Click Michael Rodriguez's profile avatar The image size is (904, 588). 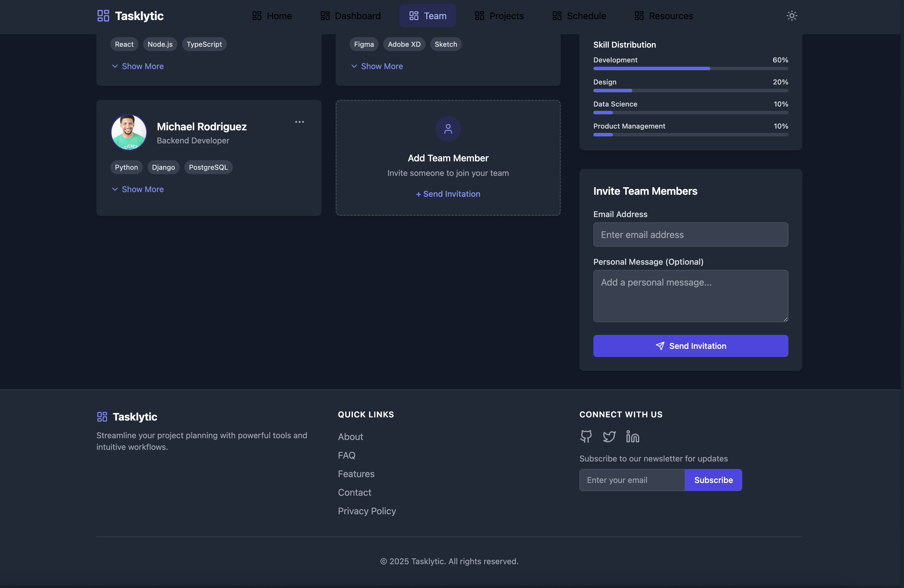(x=129, y=132)
